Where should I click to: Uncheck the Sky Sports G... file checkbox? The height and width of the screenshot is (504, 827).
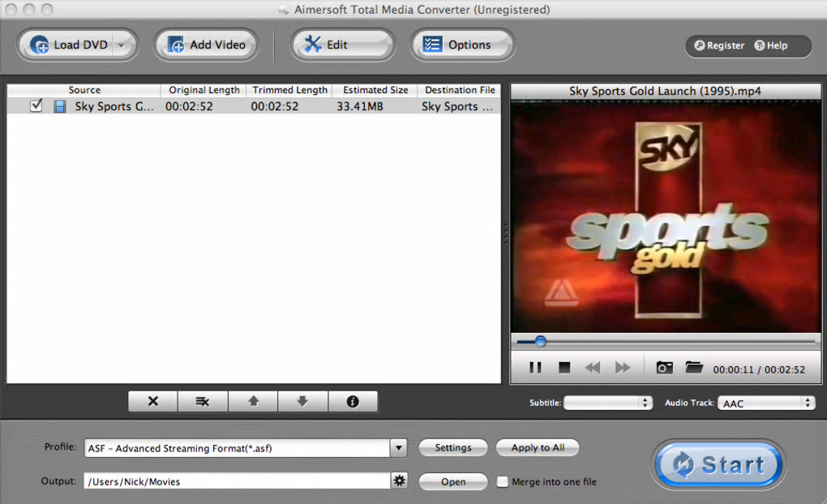tap(36, 105)
